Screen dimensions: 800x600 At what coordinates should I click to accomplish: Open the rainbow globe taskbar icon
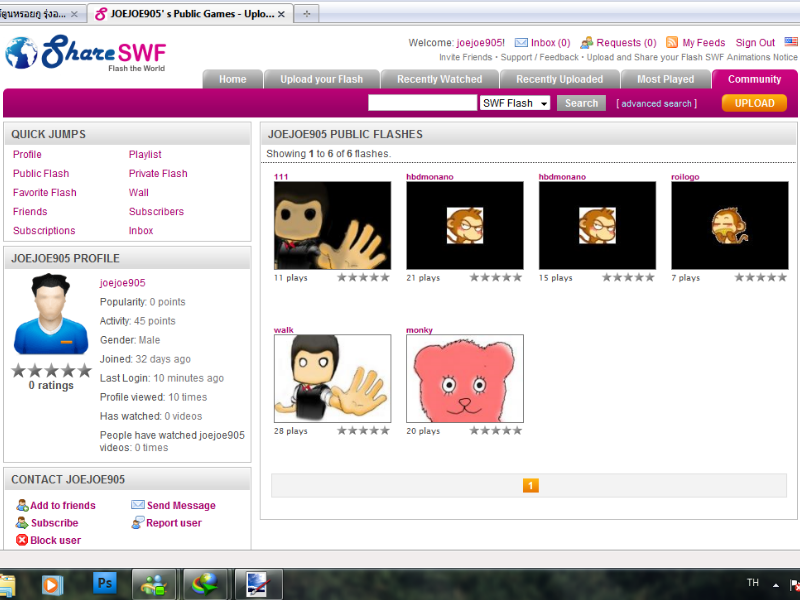coord(205,585)
